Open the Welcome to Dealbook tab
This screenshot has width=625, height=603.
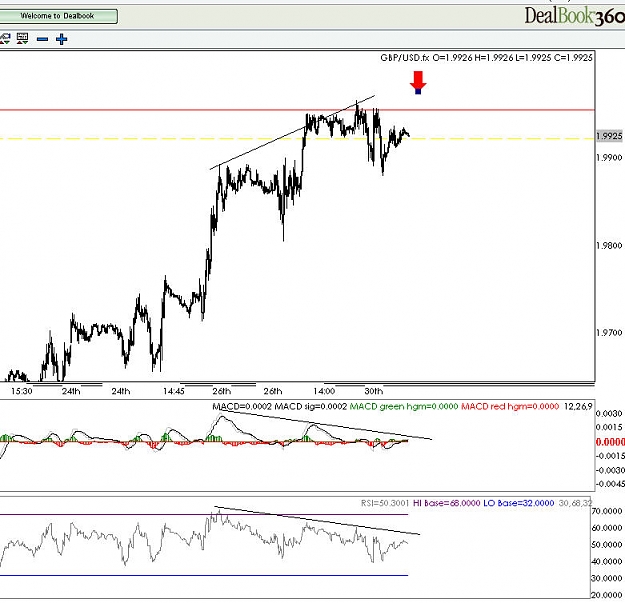pyautogui.click(x=58, y=16)
